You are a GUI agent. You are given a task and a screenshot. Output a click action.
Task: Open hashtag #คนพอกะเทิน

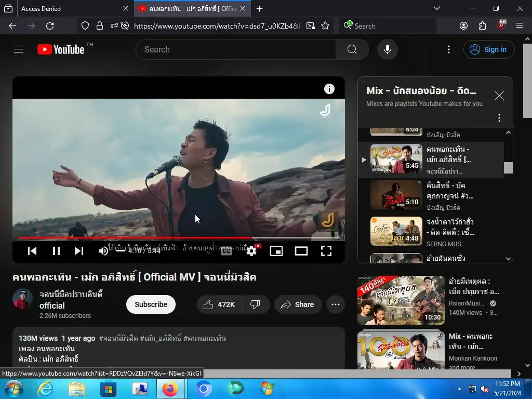click(x=205, y=338)
